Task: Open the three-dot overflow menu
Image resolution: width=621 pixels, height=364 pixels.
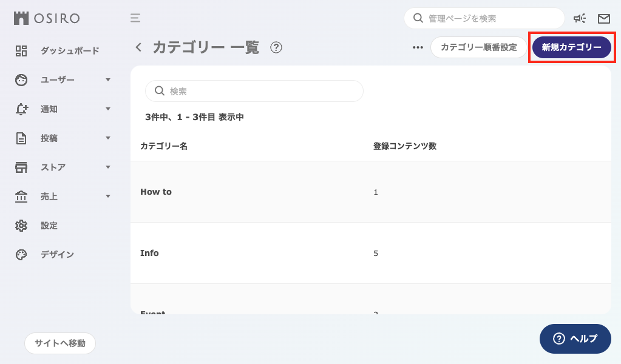Action: coord(417,47)
